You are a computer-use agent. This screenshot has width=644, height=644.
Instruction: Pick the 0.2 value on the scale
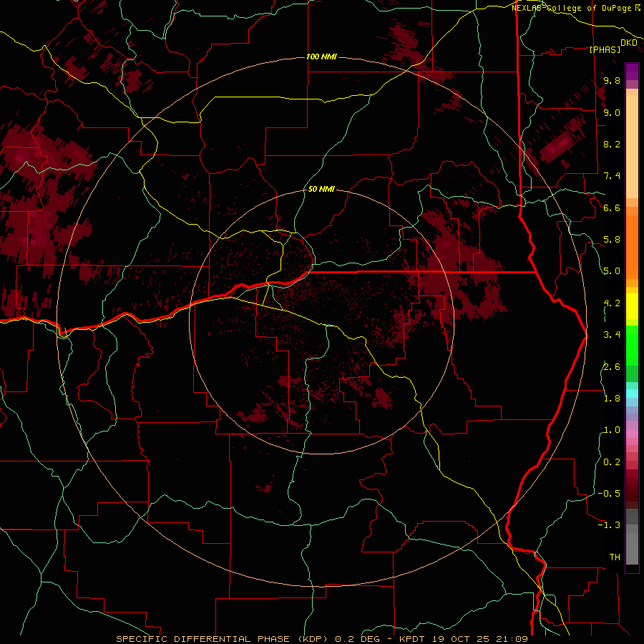click(x=612, y=462)
